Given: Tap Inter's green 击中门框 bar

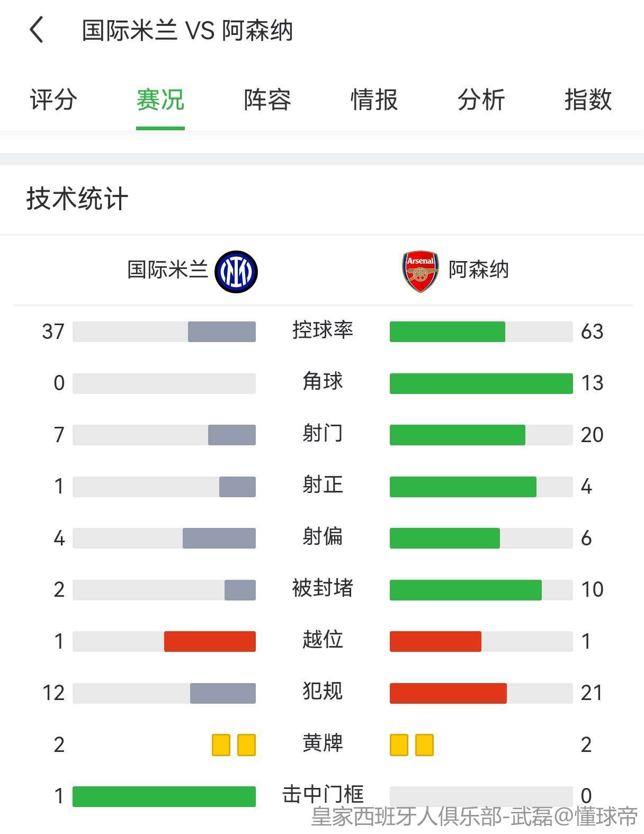Looking at the screenshot, I should [x=164, y=796].
